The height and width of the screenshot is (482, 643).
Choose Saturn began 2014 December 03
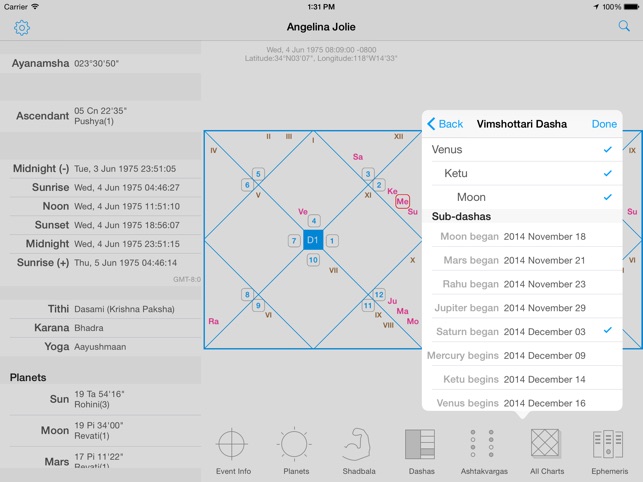pyautogui.click(x=522, y=332)
